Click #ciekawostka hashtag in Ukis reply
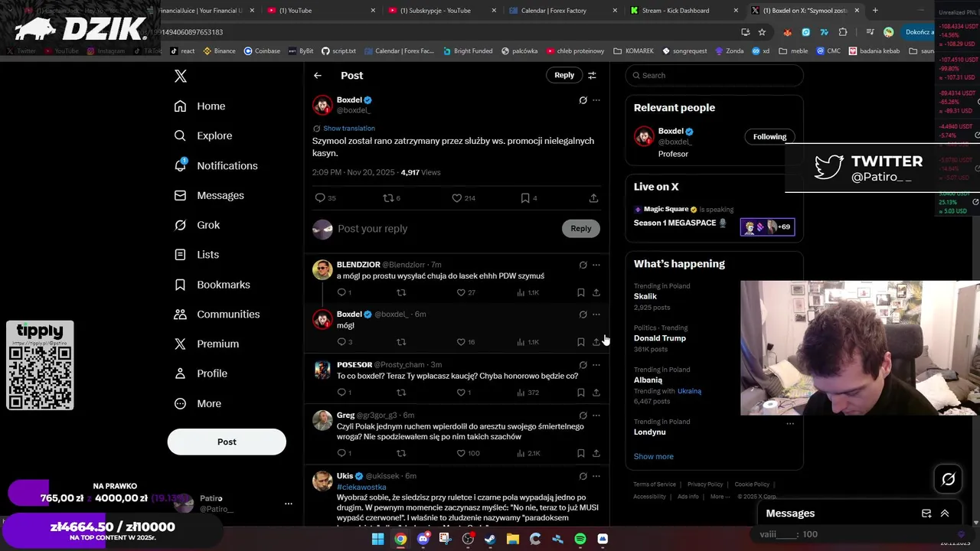The height and width of the screenshot is (551, 980). [361, 487]
